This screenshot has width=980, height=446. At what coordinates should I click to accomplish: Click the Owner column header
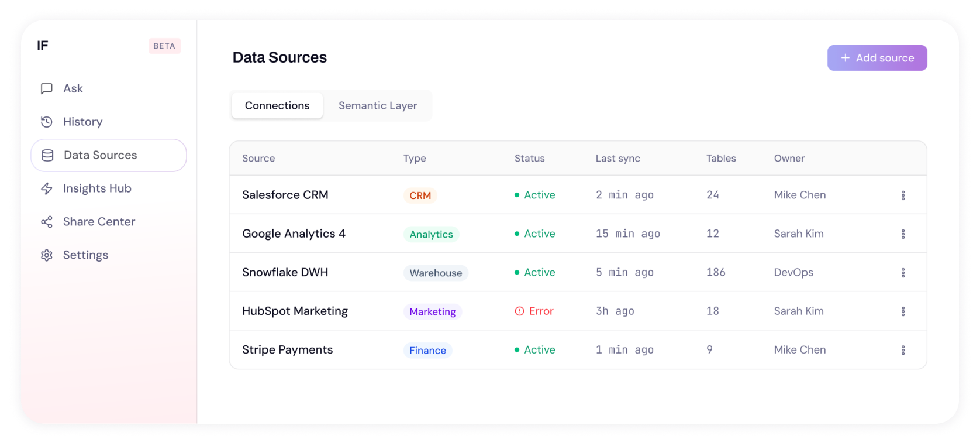pos(789,158)
